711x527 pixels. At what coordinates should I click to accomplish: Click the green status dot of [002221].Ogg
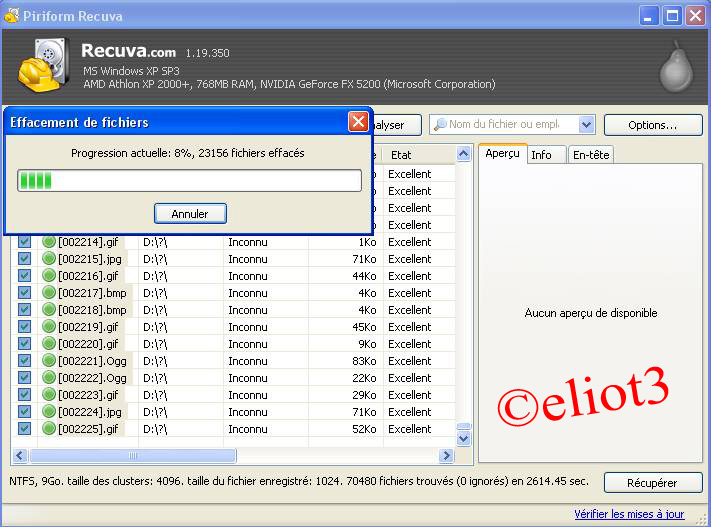pos(49,361)
